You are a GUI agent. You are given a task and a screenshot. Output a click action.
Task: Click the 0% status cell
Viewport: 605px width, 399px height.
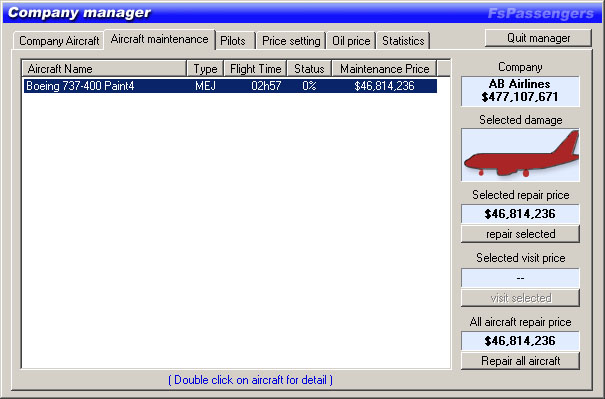[x=309, y=86]
